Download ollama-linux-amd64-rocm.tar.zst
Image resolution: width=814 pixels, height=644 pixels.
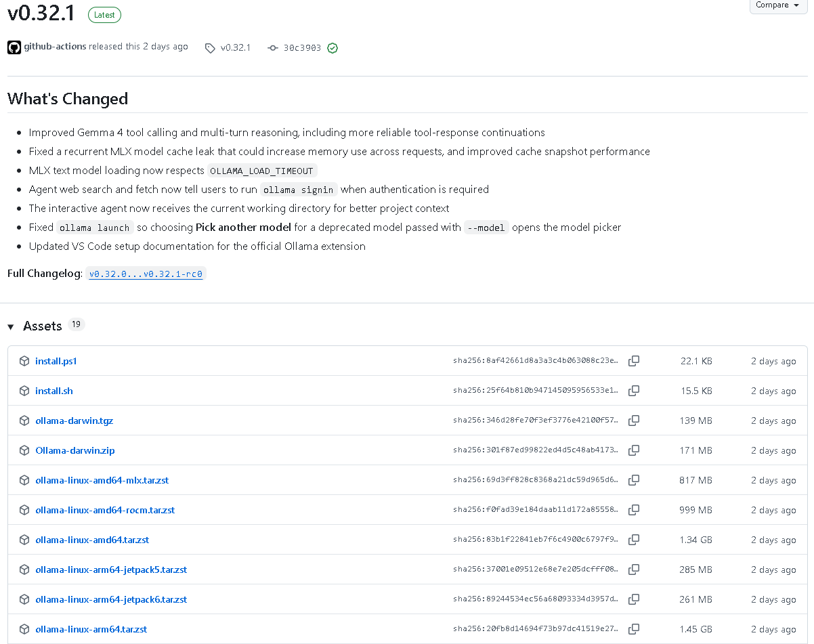[105, 510]
